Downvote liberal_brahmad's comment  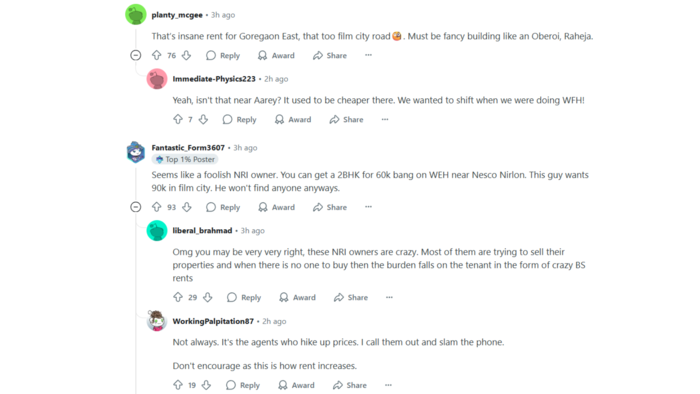(208, 297)
